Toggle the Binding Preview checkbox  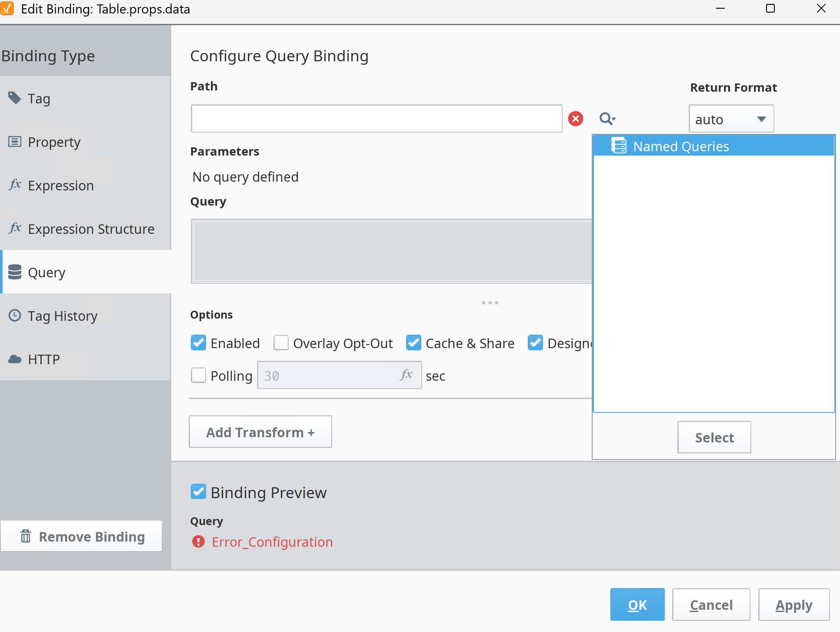coord(198,492)
